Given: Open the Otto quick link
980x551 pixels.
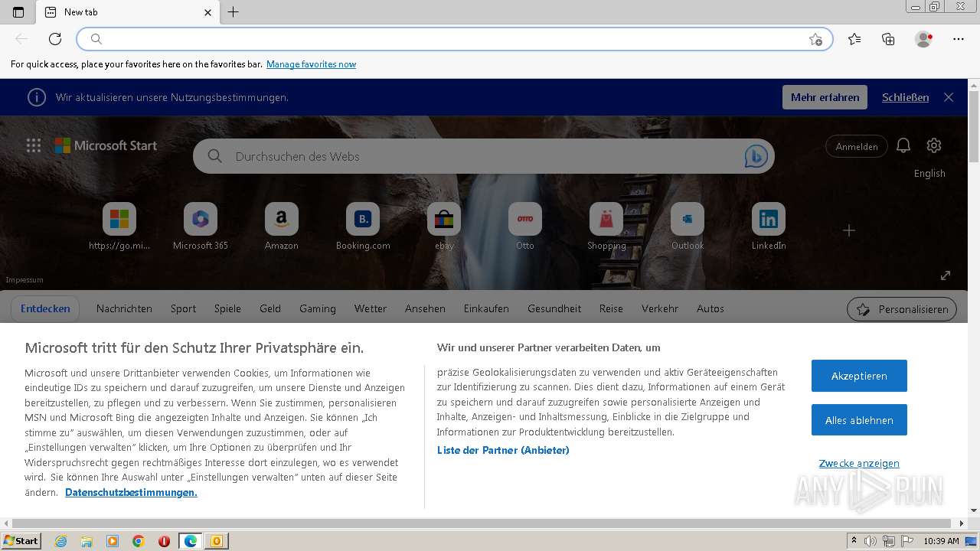Looking at the screenshot, I should [525, 227].
